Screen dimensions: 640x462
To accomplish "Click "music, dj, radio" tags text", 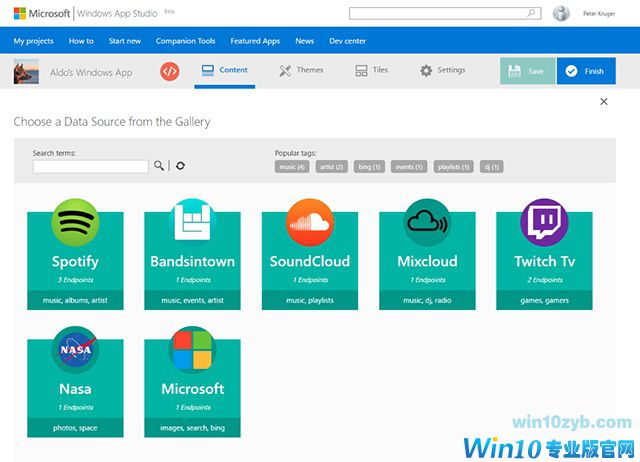I will [x=427, y=300].
